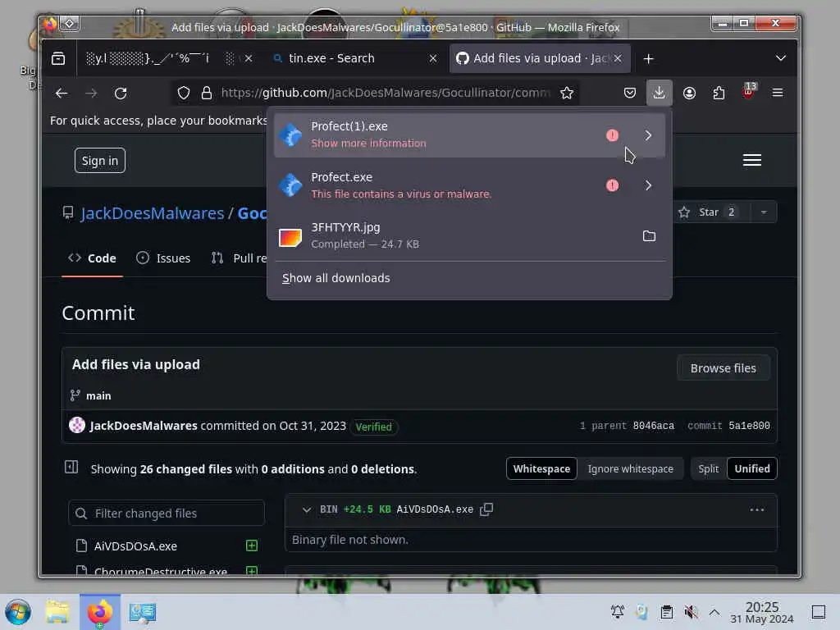
Task: Toggle the file tree sidebar icon
Action: 71,467
